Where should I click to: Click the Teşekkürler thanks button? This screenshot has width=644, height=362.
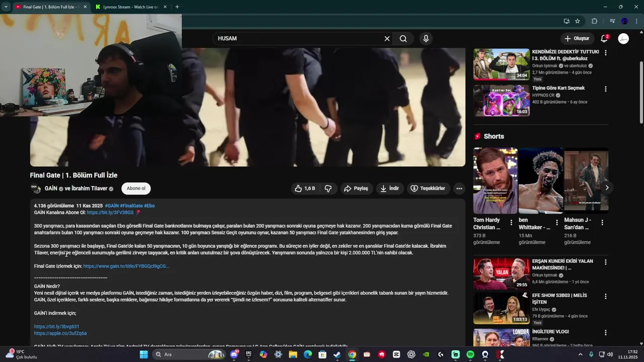pyautogui.click(x=428, y=189)
